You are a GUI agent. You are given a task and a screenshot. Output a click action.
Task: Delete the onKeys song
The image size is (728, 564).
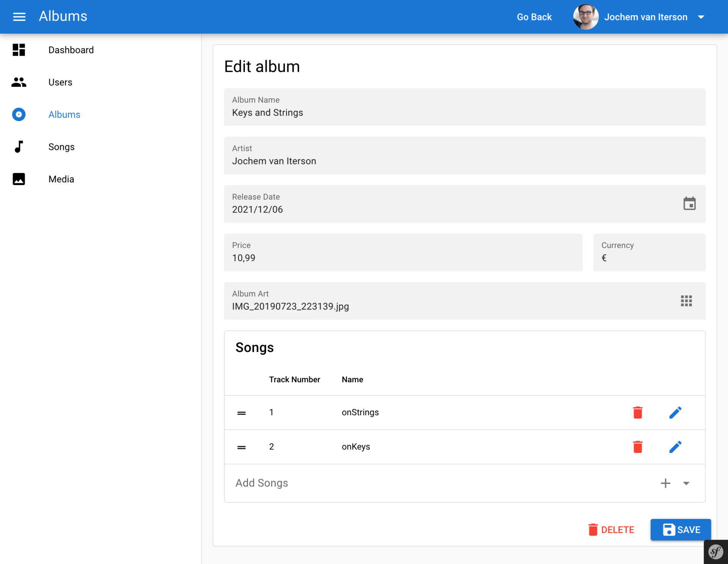click(638, 447)
